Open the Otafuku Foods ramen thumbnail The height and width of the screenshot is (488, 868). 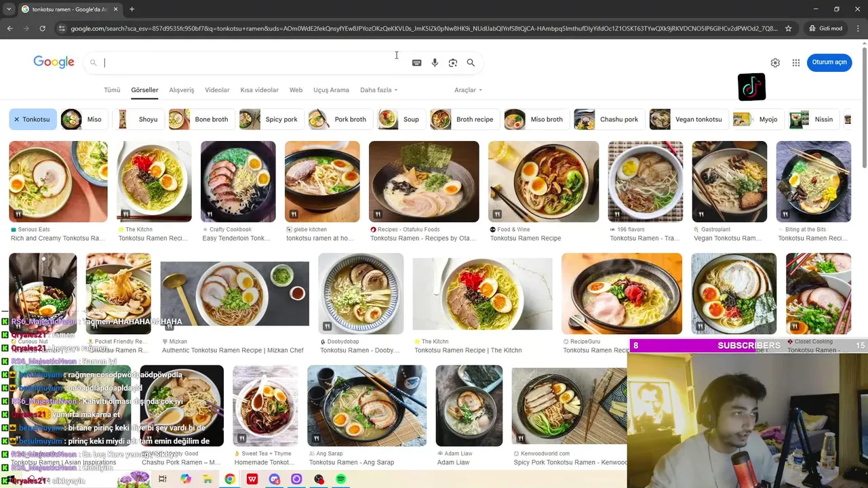click(424, 182)
